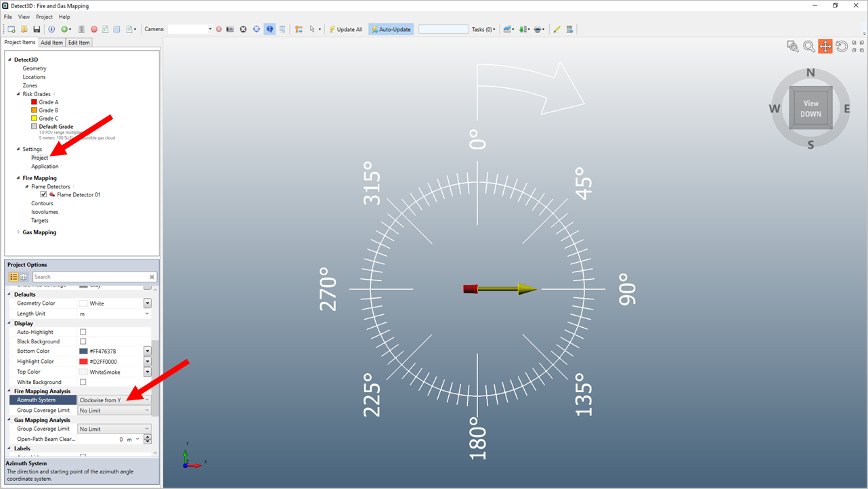Toggle Flame Detector 01 visibility checkbox

(44, 194)
